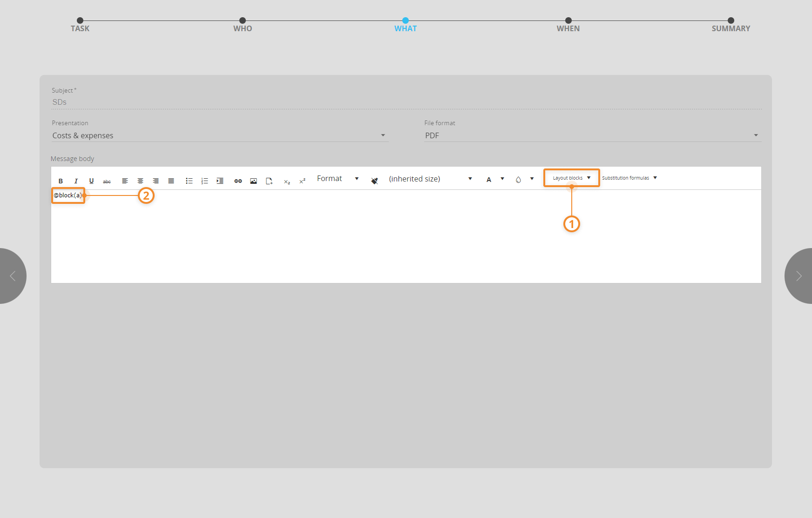Viewport: 812px width, 518px height.
Task: Apply subscript formatting
Action: [x=287, y=182]
